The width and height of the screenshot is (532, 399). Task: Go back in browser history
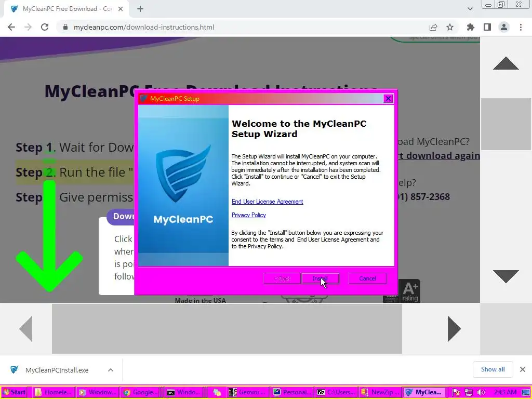tap(11, 27)
